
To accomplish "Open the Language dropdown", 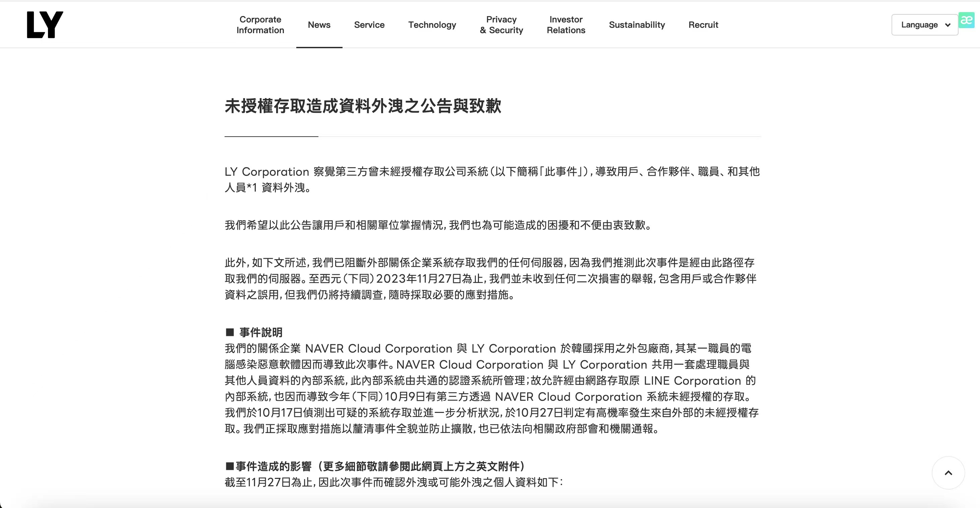I will (x=925, y=25).
